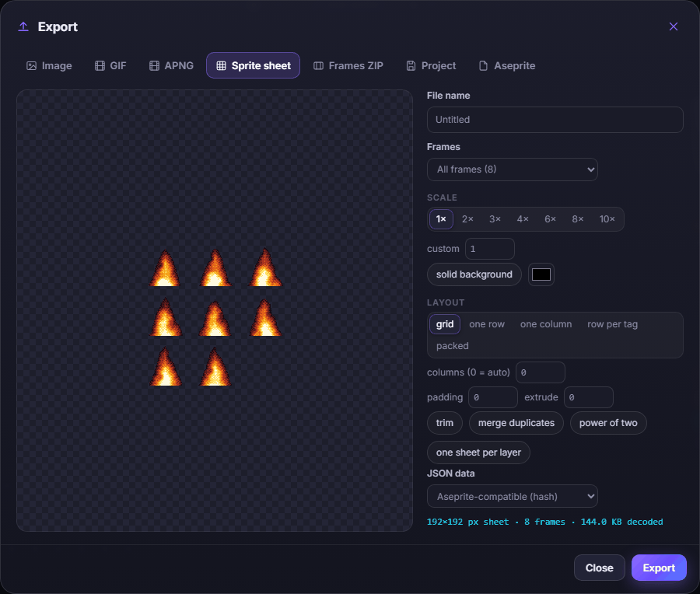Screen dimensions: 700x594
Task: Toggle the trim option
Action: coord(445,423)
